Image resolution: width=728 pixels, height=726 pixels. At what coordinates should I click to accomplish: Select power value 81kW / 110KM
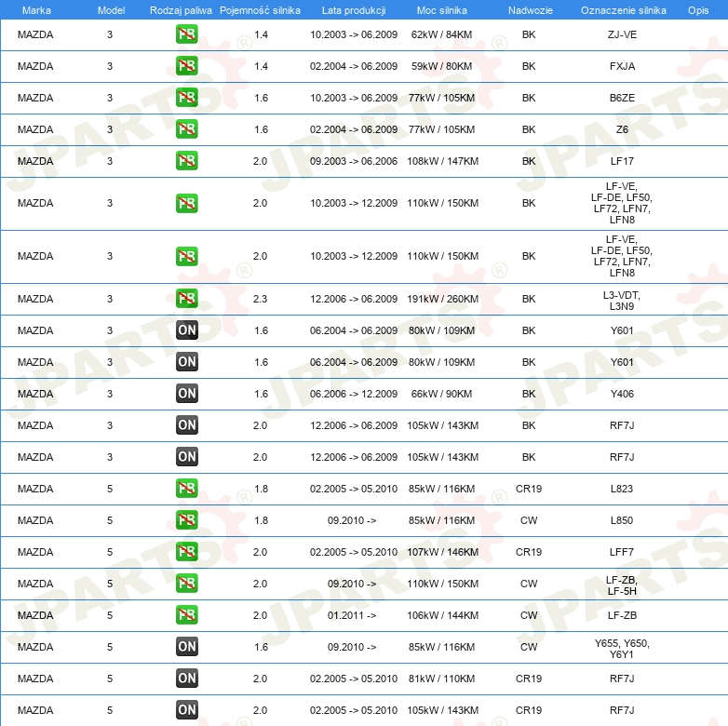click(x=441, y=679)
